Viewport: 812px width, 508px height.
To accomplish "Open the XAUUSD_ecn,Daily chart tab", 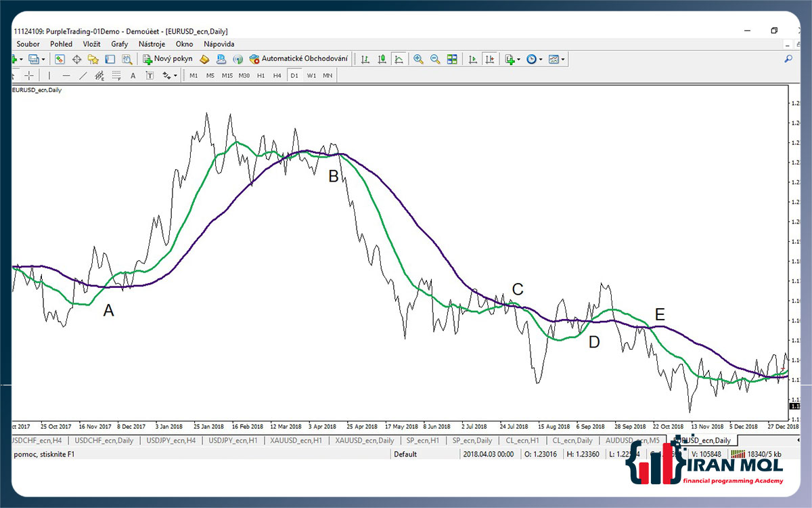I will (365, 440).
